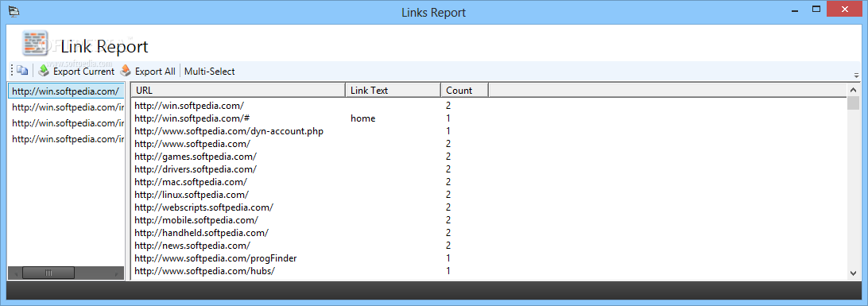Select the http://drivers.softpedia.com/ row
This screenshot has width=868, height=306.
coord(489,169)
